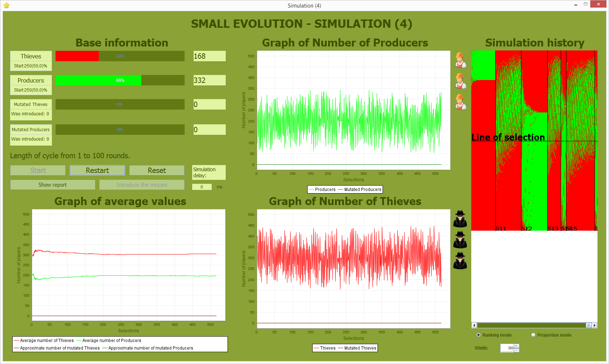
Task: Click Mutated Thieves Was introduced: 0 text
Action: (30, 114)
